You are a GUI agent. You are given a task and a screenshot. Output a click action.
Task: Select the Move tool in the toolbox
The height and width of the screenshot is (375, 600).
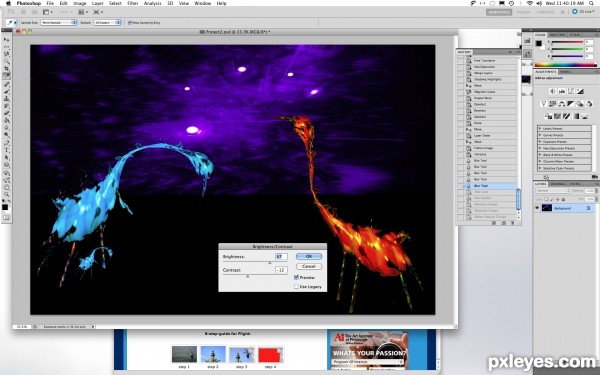[6, 39]
